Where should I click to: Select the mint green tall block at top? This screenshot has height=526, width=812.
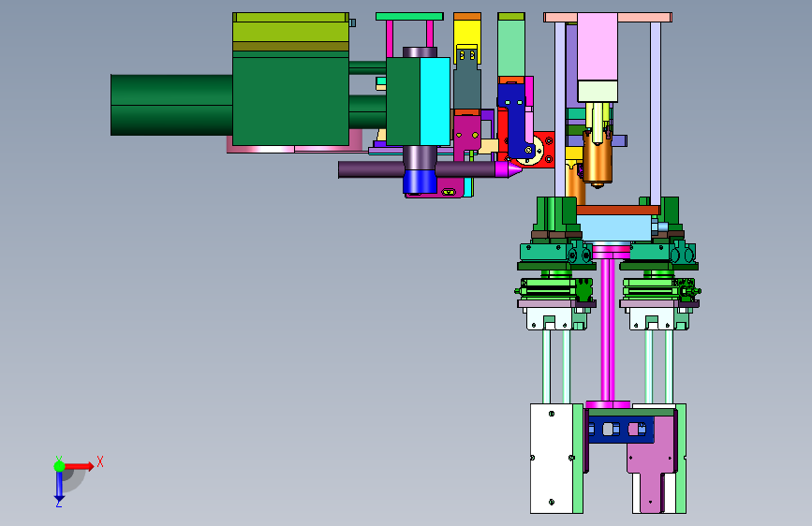[x=511, y=48]
